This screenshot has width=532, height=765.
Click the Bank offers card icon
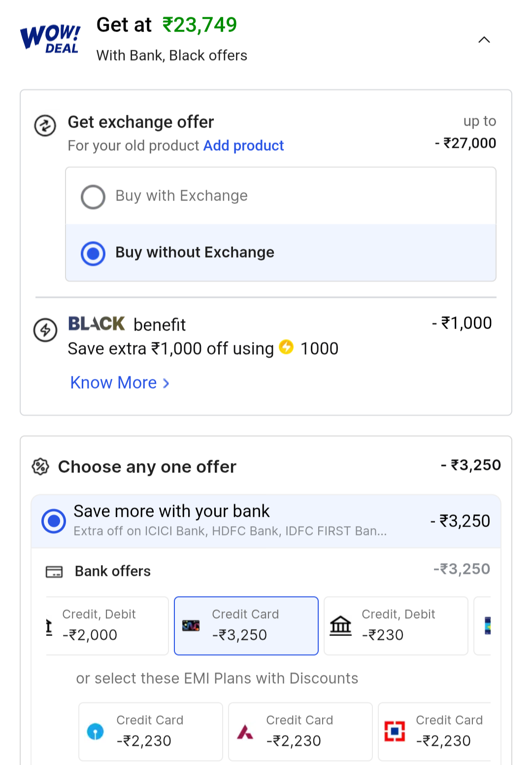54,571
